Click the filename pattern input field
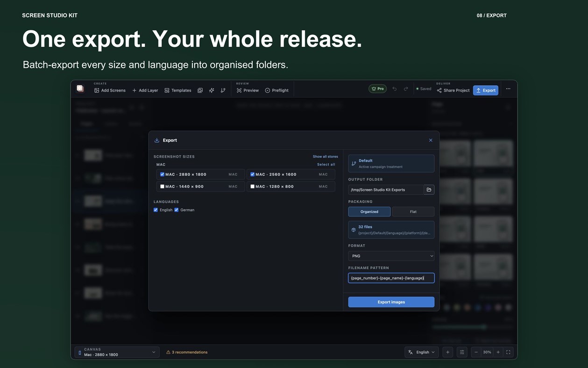588x368 pixels. tap(391, 278)
